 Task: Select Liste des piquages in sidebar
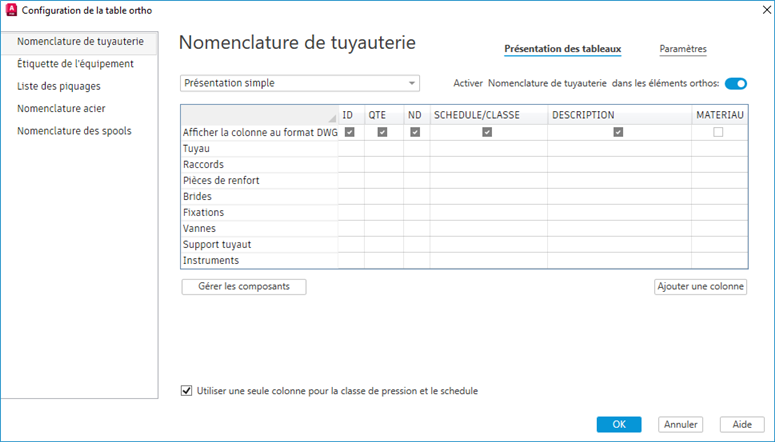point(59,86)
